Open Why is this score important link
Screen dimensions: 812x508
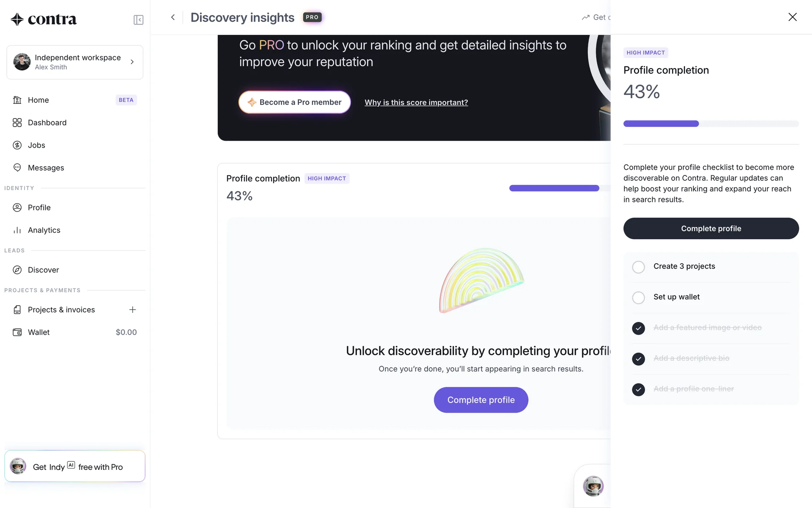point(416,102)
